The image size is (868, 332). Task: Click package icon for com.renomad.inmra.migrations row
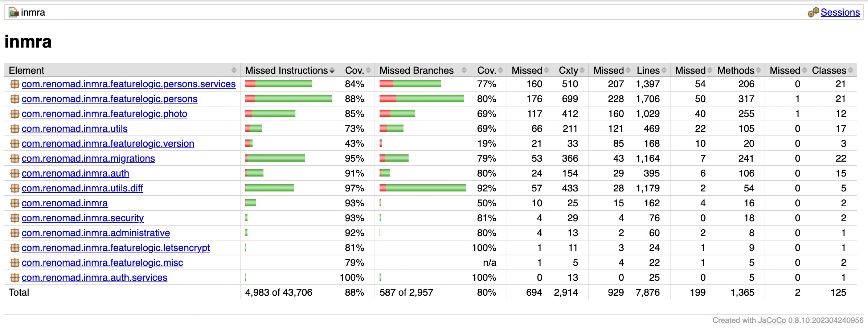point(15,158)
